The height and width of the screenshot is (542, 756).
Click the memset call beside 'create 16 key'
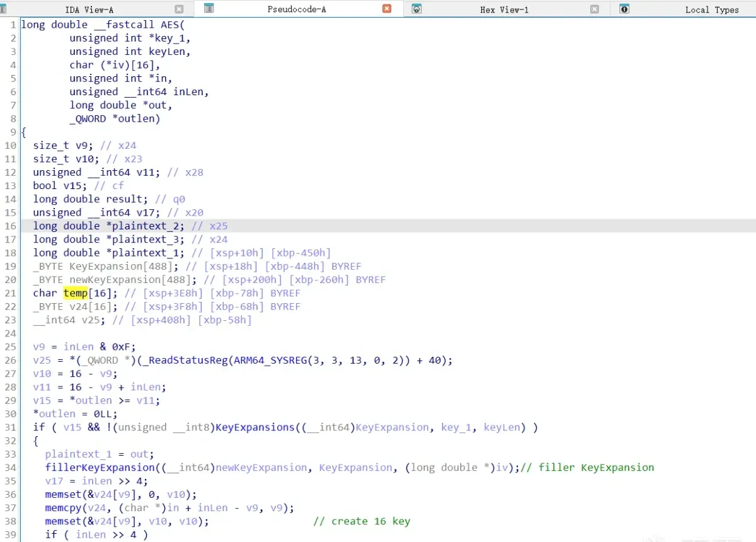pyautogui.click(x=64, y=521)
